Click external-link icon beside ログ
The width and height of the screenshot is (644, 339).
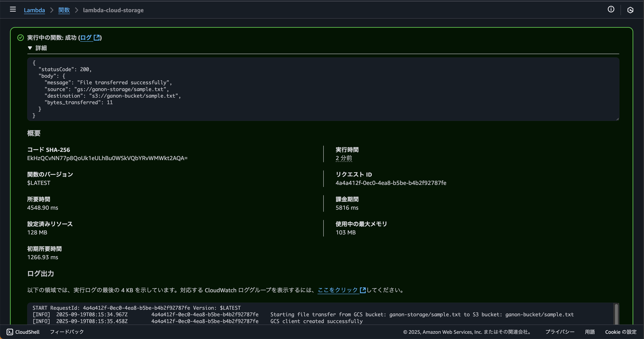97,38
